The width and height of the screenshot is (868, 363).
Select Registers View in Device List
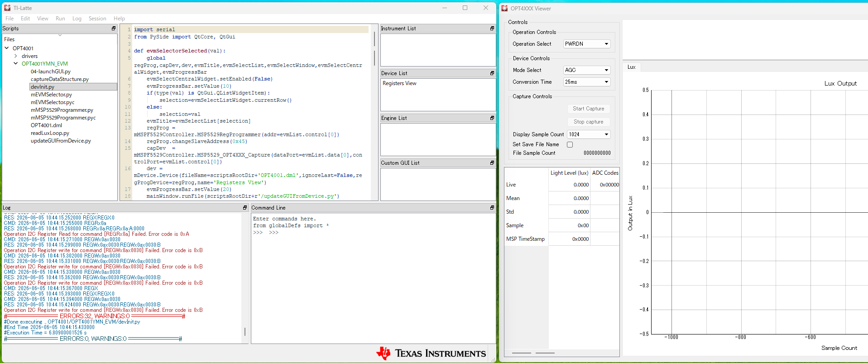click(x=399, y=83)
